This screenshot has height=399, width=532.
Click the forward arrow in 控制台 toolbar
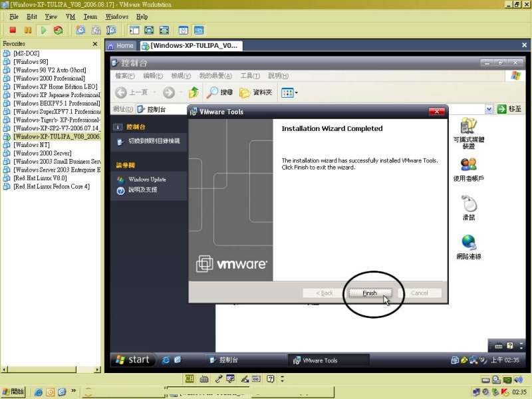tap(169, 92)
